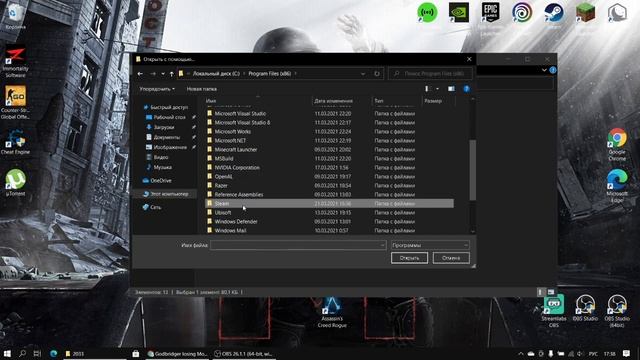Select Документы in navigation pane
Viewport: 640px width, 360px height.
pyautogui.click(x=167, y=137)
